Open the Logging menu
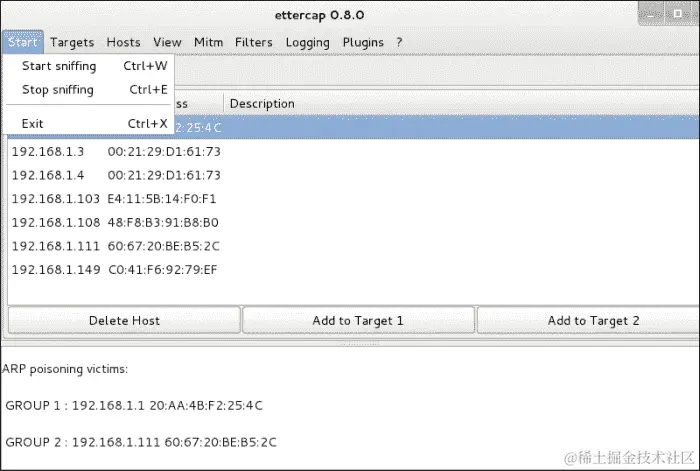The height and width of the screenshot is (471, 700). tap(308, 42)
